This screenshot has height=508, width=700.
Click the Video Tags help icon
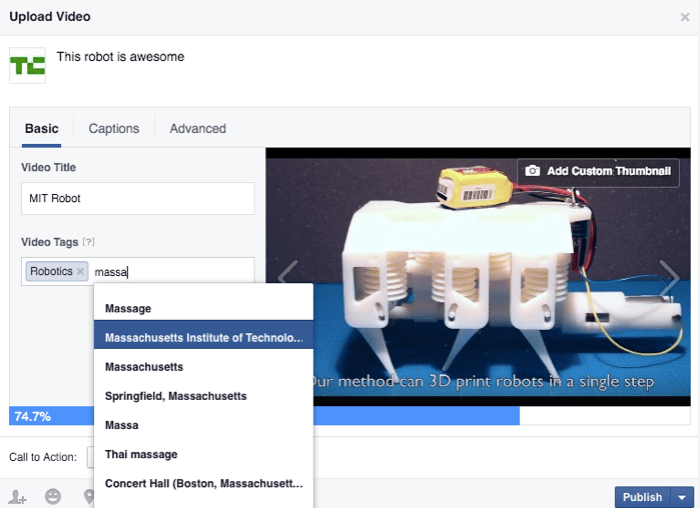(x=88, y=243)
